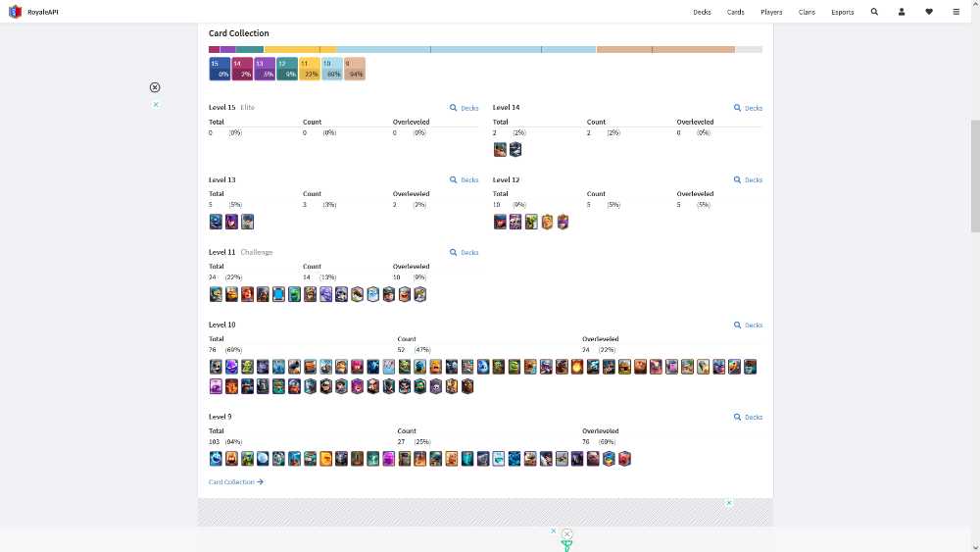Open second card in Level 14 row
Screen dimensions: 980x552
(515, 149)
